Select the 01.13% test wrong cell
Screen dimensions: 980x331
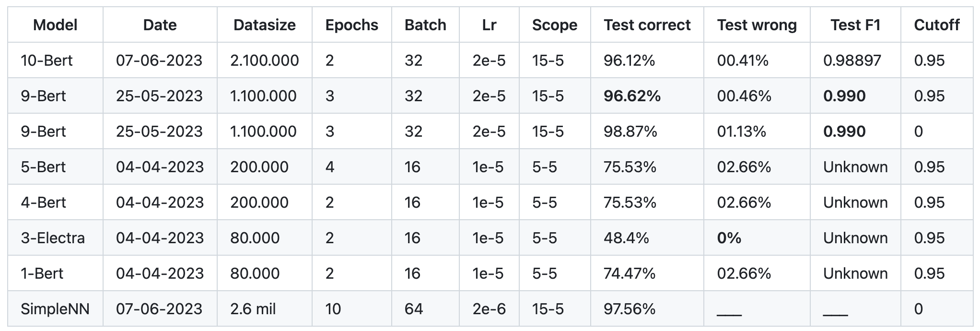[x=741, y=131]
